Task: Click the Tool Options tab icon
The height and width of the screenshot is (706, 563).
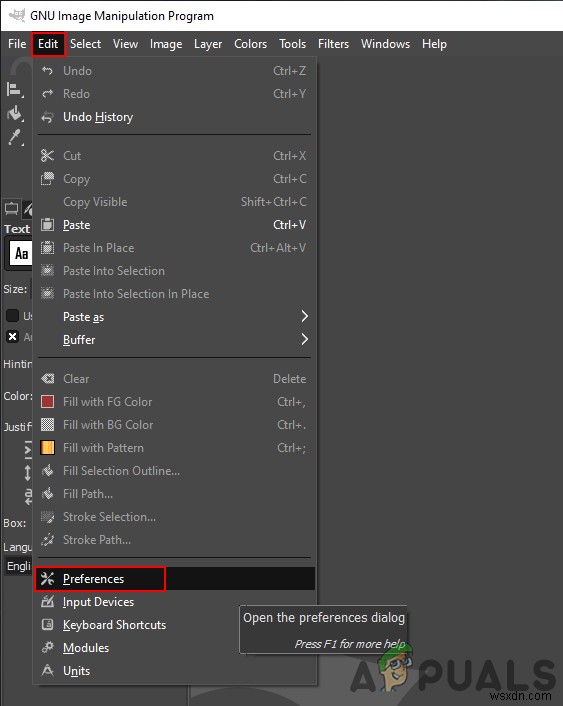Action: click(x=11, y=208)
